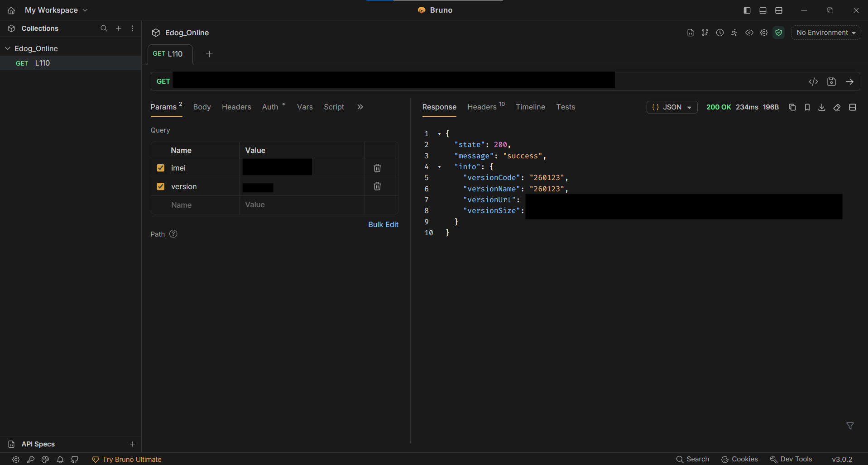Open the JSON response format dropdown
Screen dimensions: 868x465
tap(671, 107)
